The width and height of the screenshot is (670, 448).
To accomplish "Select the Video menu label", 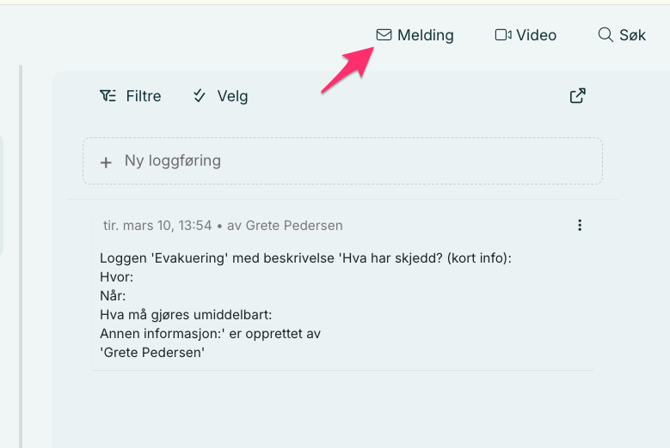I will (x=536, y=35).
